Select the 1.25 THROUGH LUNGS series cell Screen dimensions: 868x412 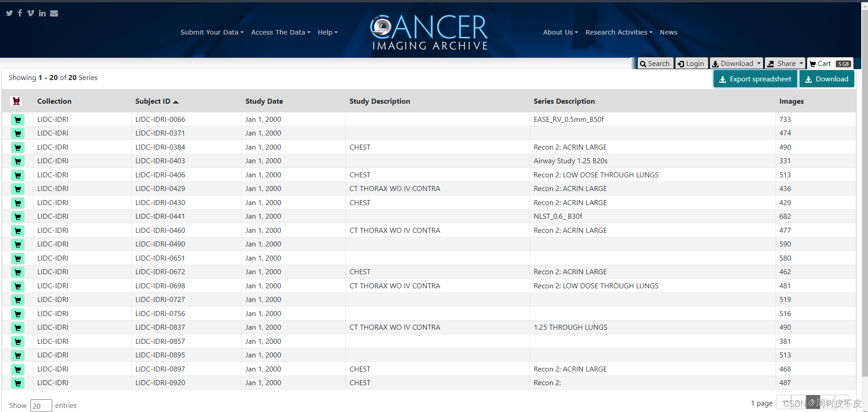(570, 327)
